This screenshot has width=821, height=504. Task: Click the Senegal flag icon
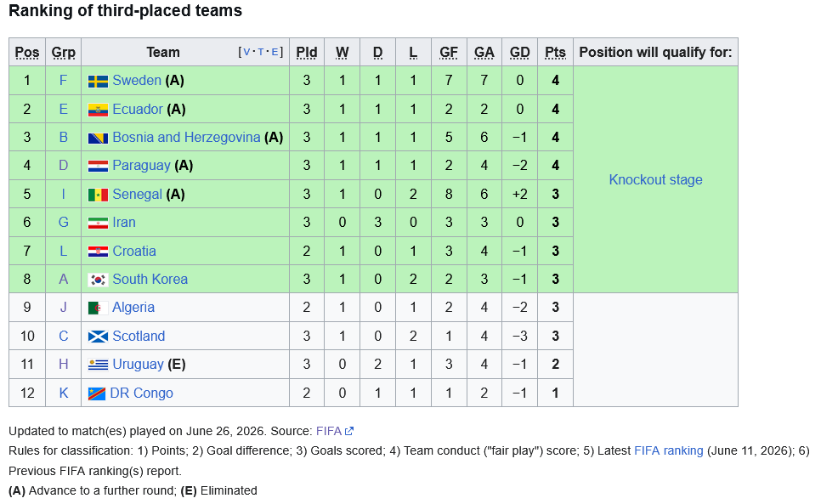click(98, 195)
